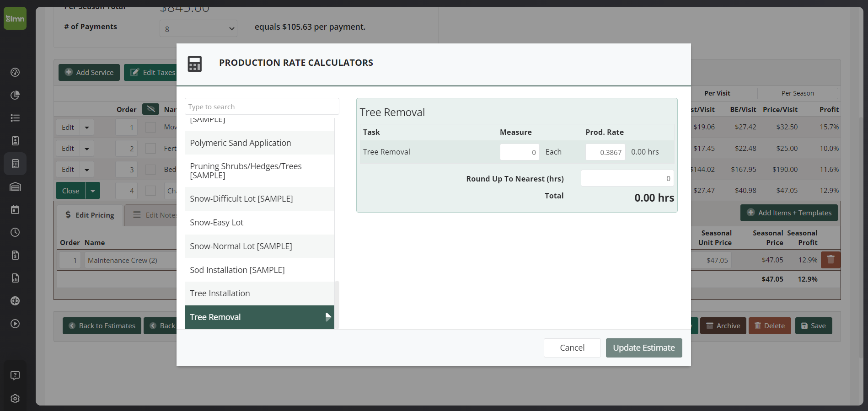The height and width of the screenshot is (411, 868).
Task: Select Snow-Difficult Lot [SAMPLE] calculator
Action: (x=260, y=198)
